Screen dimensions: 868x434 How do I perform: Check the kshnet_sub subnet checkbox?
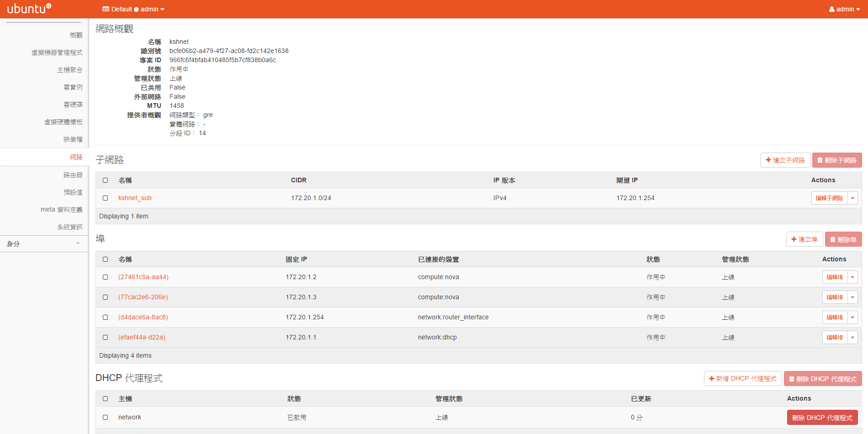coord(106,198)
